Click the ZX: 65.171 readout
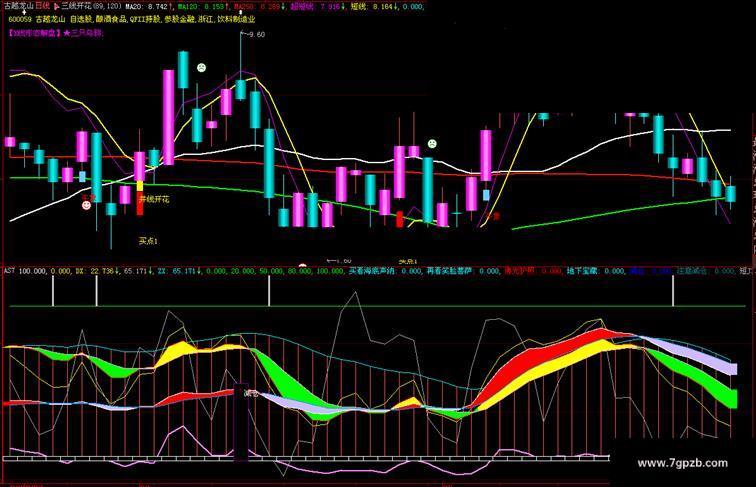The width and height of the screenshot is (756, 487). pyautogui.click(x=179, y=271)
